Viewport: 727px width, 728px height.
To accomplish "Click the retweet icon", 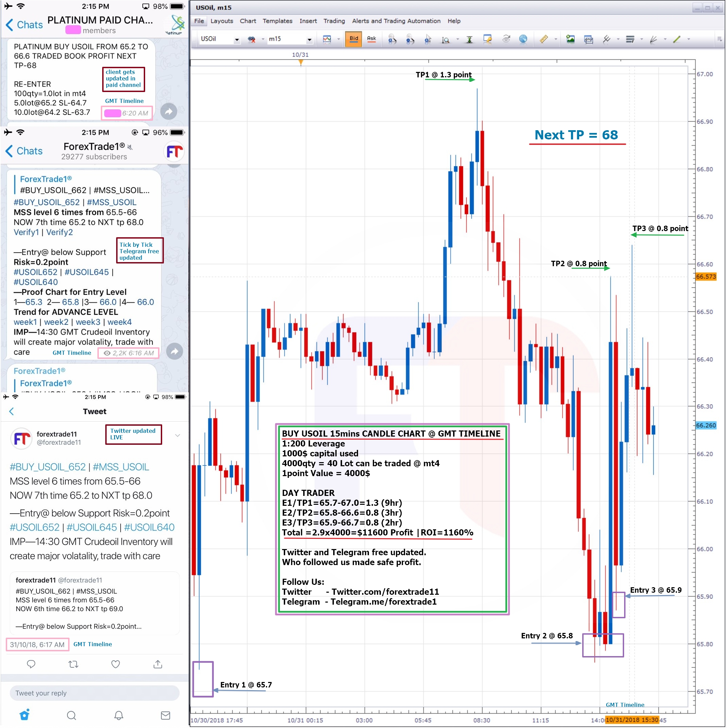I will point(74,664).
